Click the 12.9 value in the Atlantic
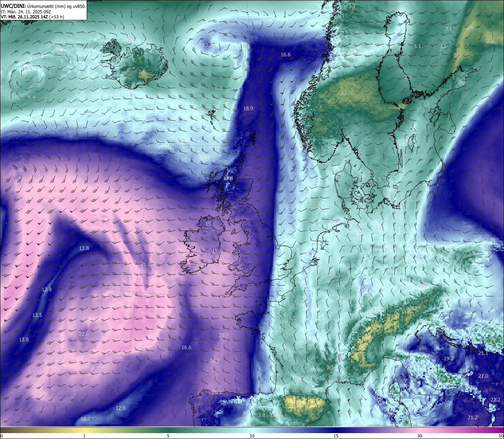Image resolution: width=504 pixels, height=439 pixels. pos(46,289)
